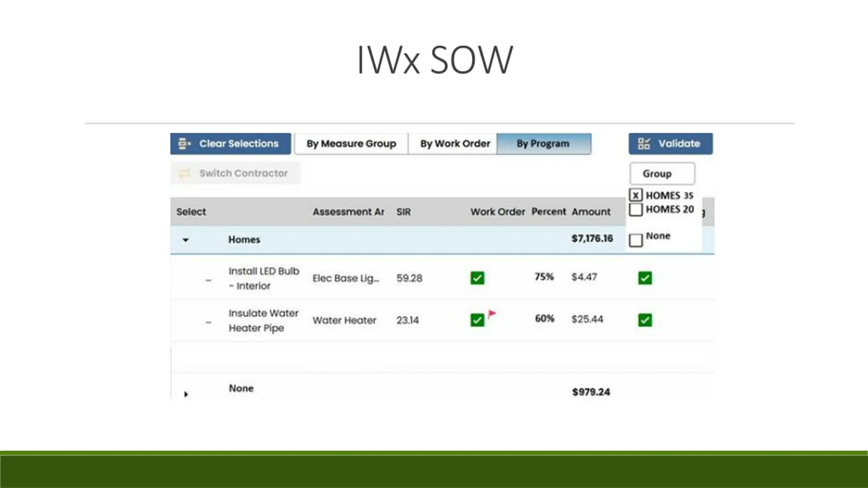This screenshot has width=868, height=488.
Task: Click the Switch Contractor arrows icon
Action: 184,174
